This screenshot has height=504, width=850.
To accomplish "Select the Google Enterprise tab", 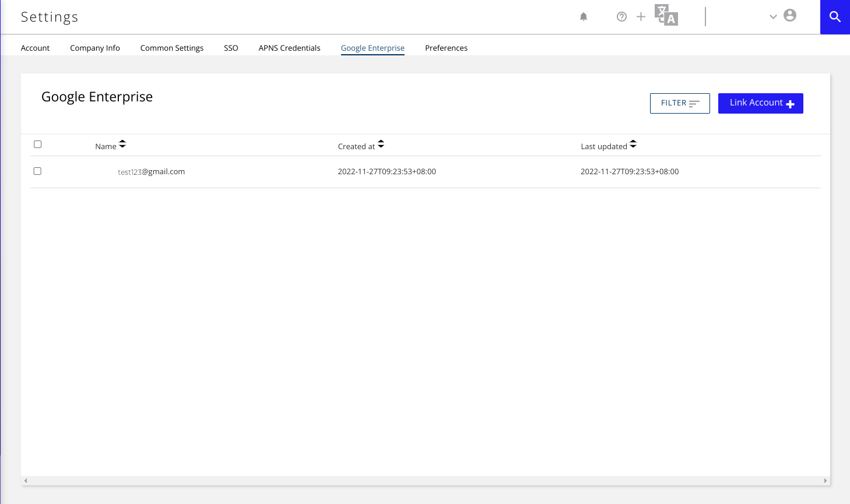I will tap(373, 48).
